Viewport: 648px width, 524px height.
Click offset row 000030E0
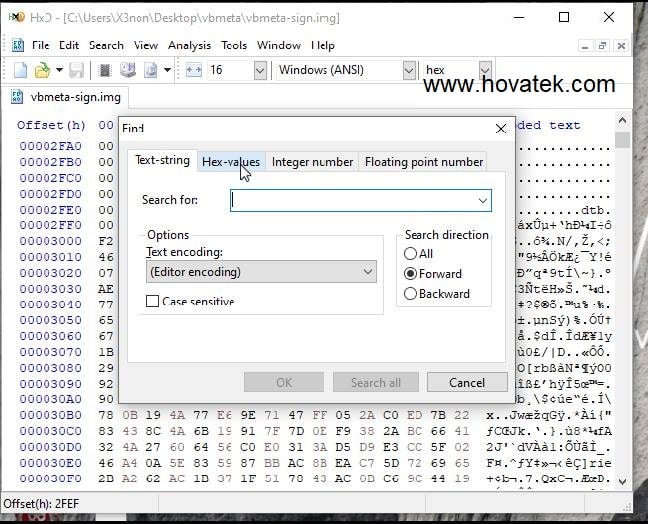(x=50, y=463)
